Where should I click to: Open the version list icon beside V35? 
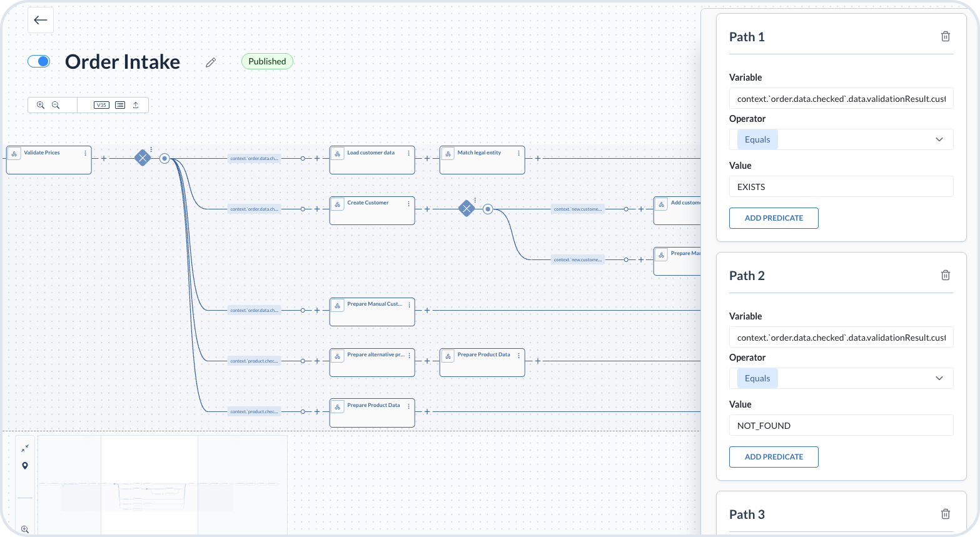coord(119,104)
